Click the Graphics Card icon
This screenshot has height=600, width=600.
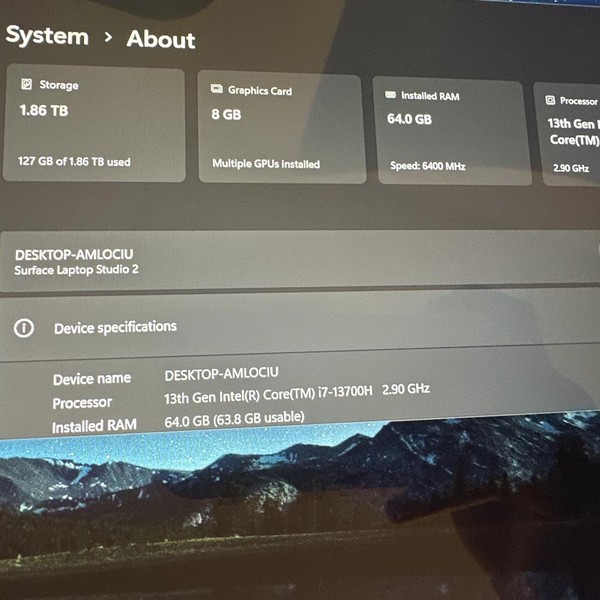click(x=216, y=89)
